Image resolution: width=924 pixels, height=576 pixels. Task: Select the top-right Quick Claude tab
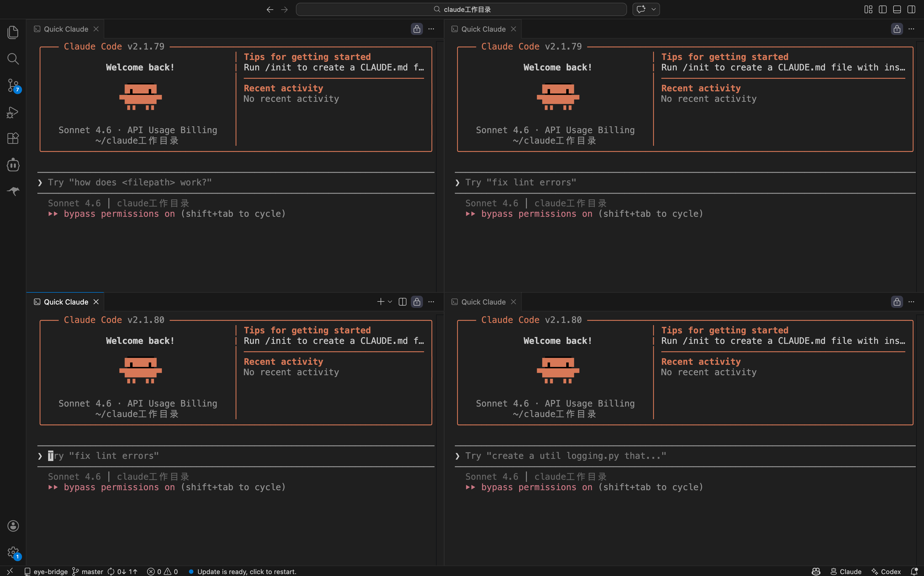483,29
